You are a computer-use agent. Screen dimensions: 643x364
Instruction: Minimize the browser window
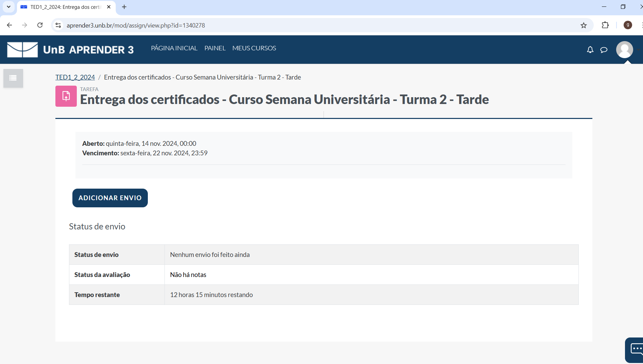tap(604, 7)
